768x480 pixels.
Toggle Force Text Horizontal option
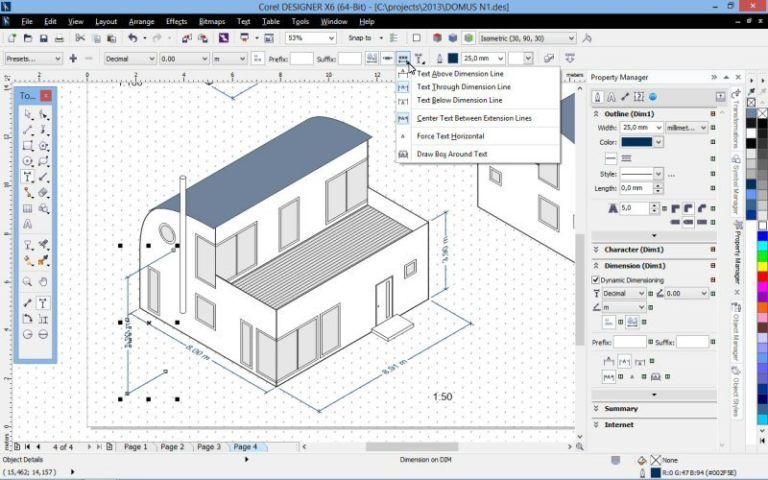pyautogui.click(x=450, y=136)
